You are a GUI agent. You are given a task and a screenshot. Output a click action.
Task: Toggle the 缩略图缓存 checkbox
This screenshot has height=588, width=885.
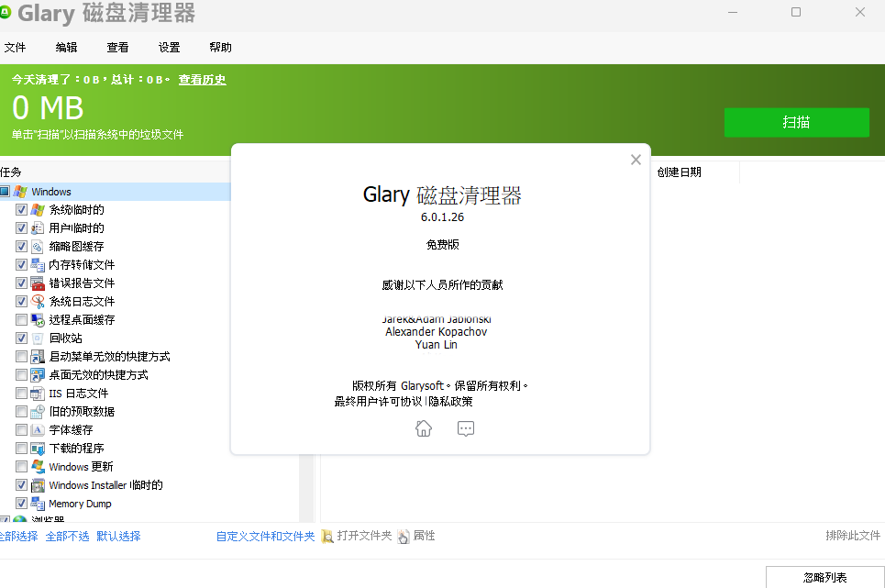click(21, 247)
